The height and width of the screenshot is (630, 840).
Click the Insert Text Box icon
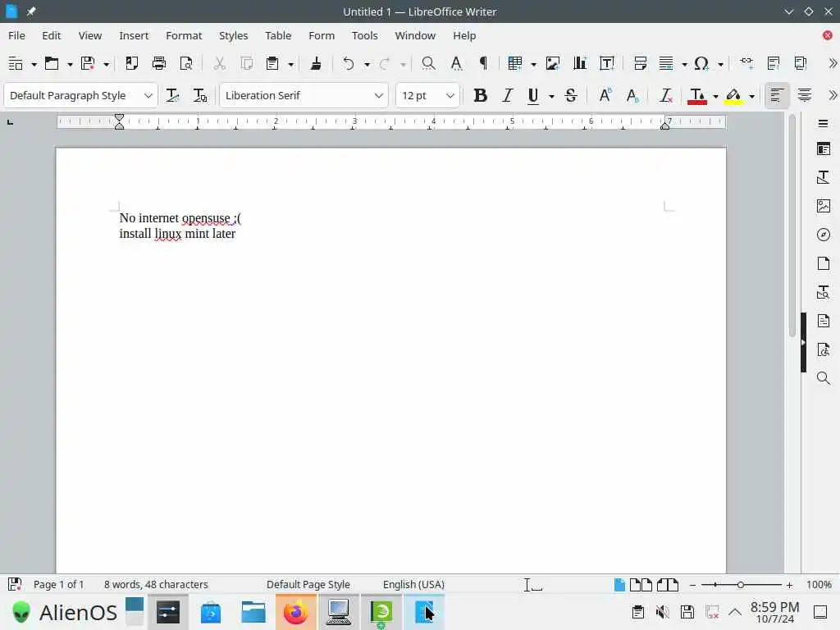(607, 64)
